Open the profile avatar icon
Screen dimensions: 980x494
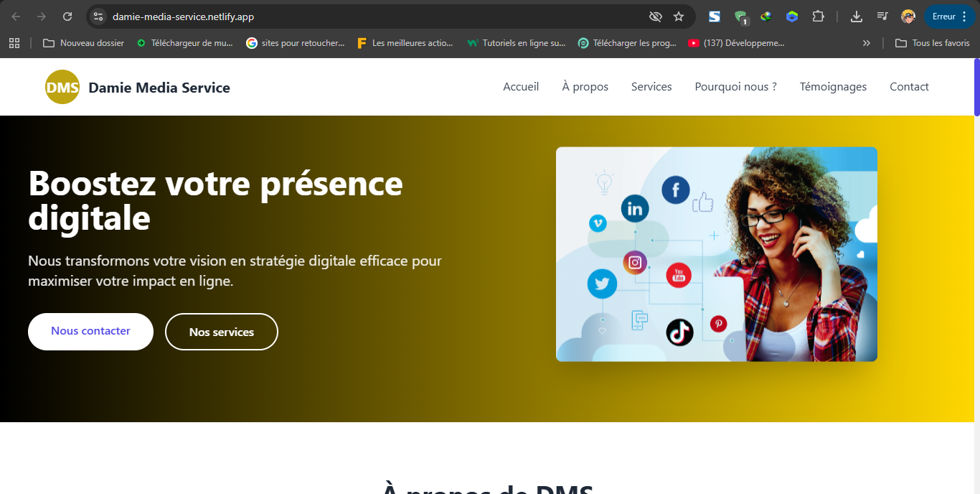(908, 17)
